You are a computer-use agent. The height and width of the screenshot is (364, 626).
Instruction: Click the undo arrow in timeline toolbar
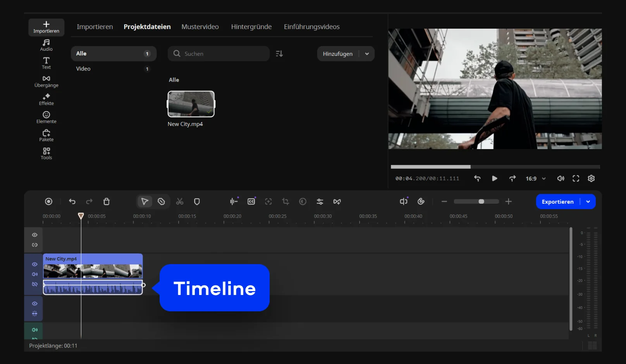72,201
